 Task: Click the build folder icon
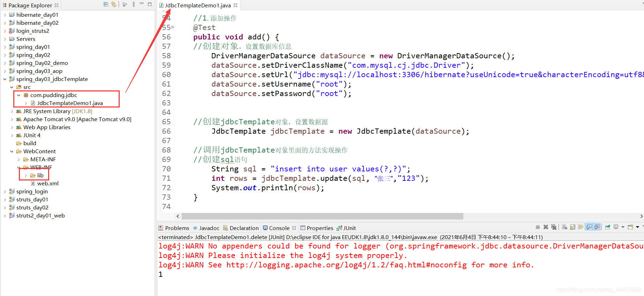(x=19, y=143)
